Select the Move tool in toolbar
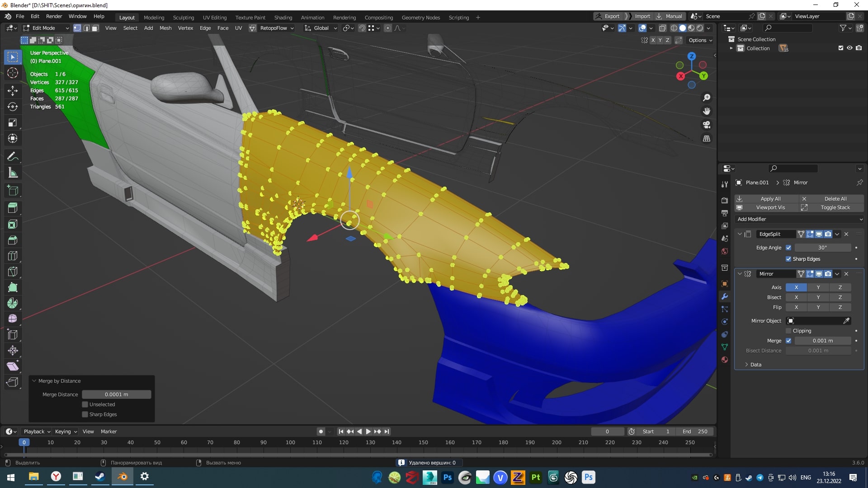Image resolution: width=868 pixels, height=488 pixels. (13, 90)
